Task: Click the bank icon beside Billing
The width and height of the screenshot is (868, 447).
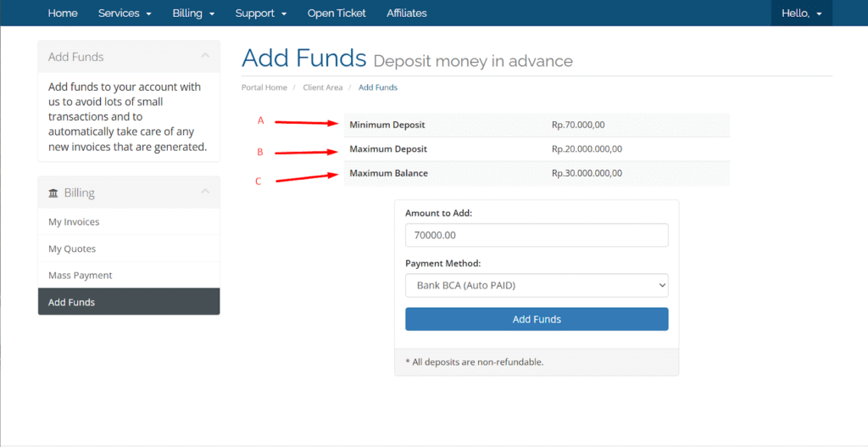Action: 53,193
